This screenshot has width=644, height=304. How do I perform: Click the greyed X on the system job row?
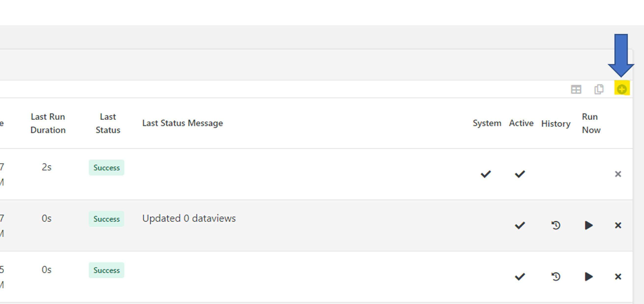(x=618, y=174)
